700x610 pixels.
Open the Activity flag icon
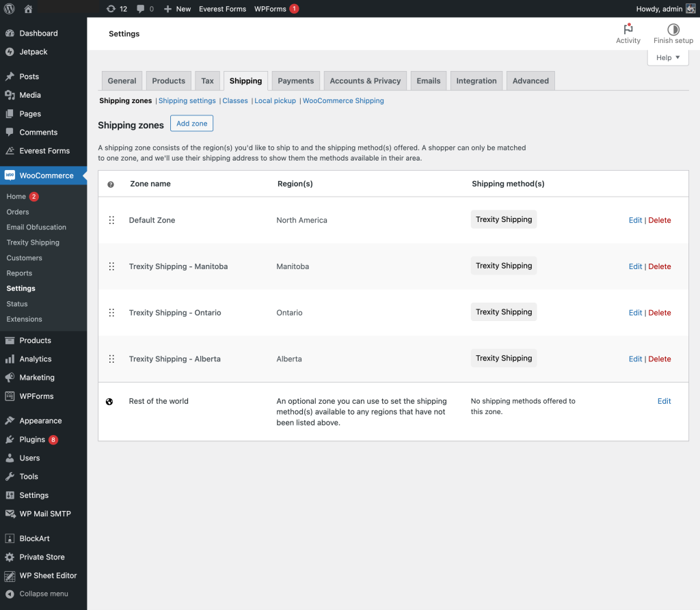pos(628,29)
